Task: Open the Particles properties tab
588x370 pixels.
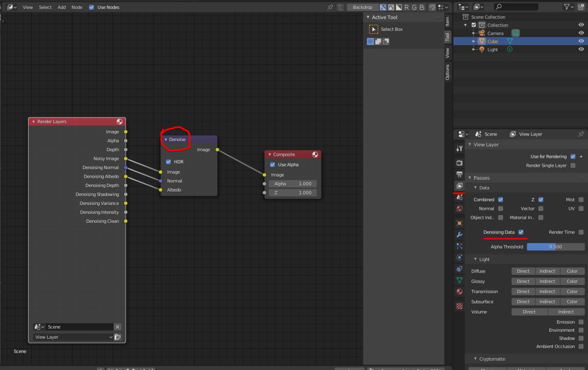Action: coord(459,246)
